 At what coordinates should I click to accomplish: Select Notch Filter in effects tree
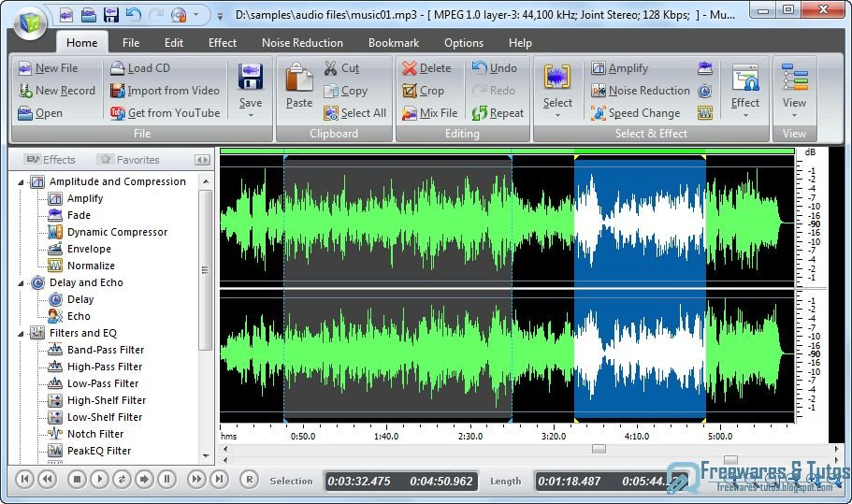[95, 434]
